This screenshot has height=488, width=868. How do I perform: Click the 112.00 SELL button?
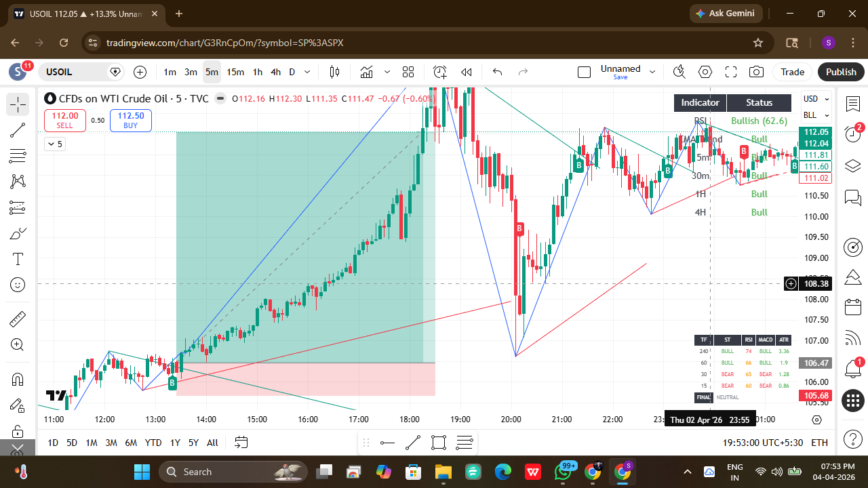pos(65,120)
